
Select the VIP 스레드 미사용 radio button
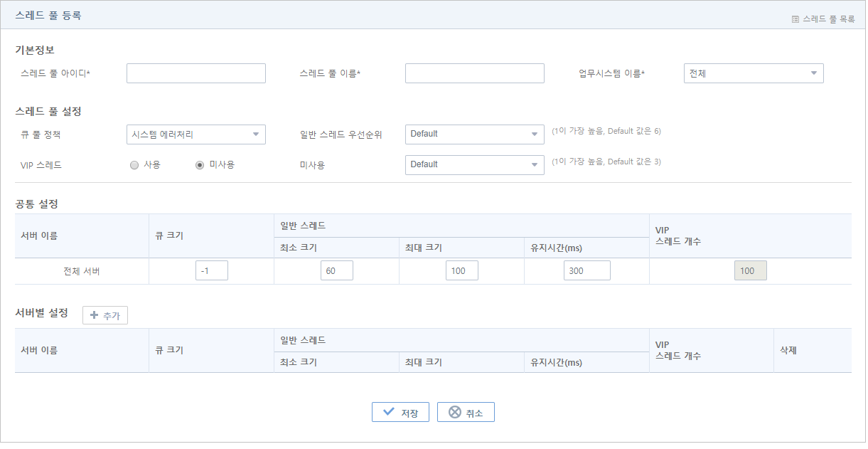200,165
